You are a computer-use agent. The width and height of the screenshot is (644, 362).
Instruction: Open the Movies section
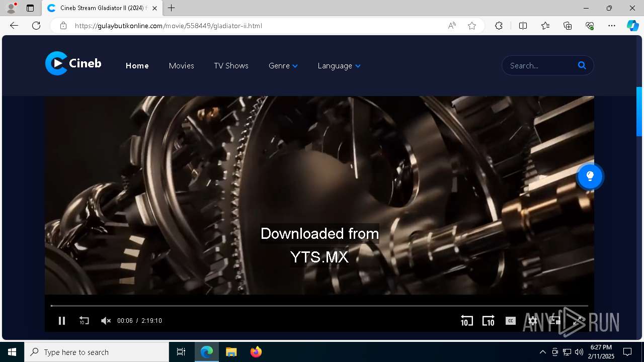[181, 66]
